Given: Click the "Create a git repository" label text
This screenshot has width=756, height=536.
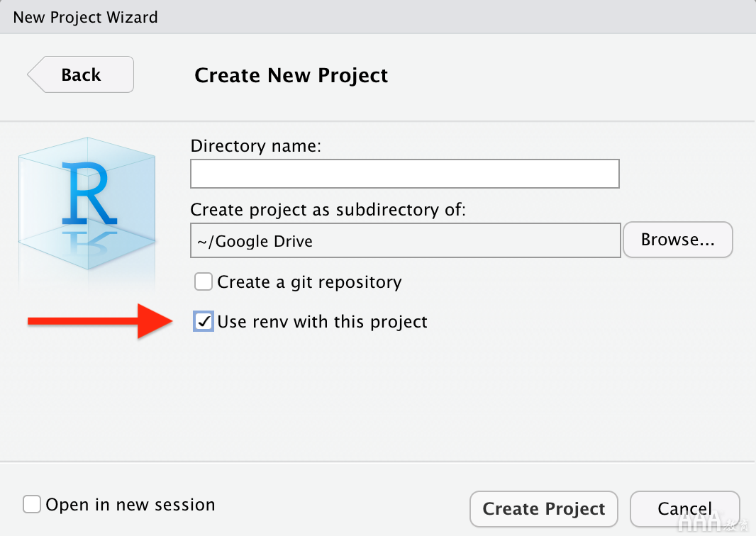Looking at the screenshot, I should [x=309, y=282].
